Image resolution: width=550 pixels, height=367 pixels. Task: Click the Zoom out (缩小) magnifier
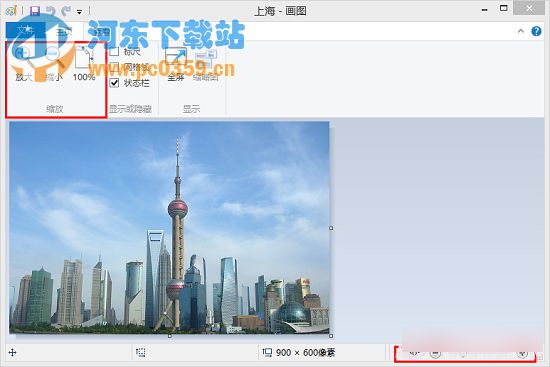[53, 63]
